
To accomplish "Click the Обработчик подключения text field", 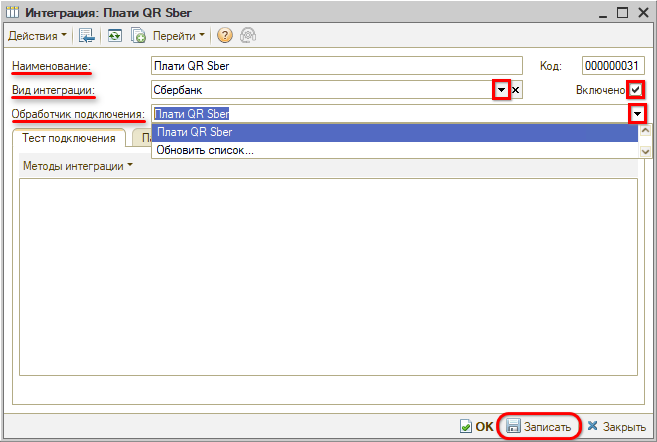I will (x=390, y=114).
